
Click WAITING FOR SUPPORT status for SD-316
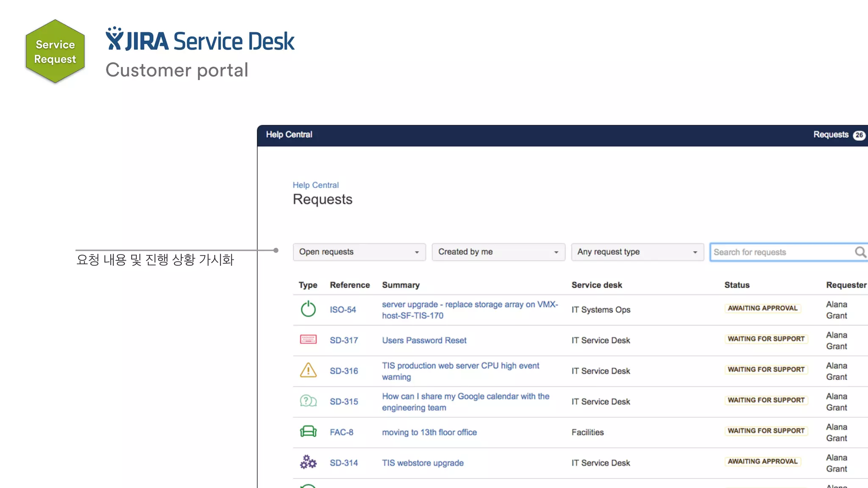(x=766, y=369)
